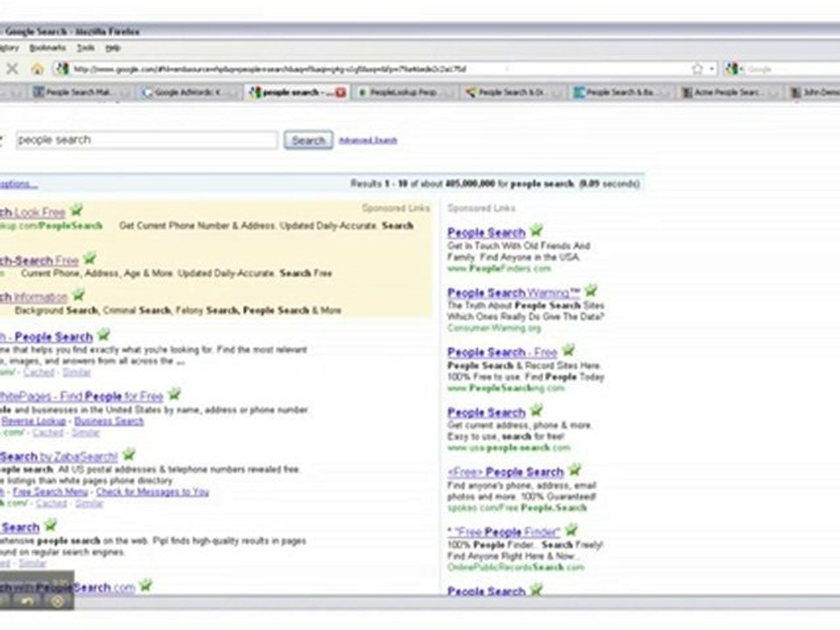
Task: Switch to the 'Google AdWords: K...' tab
Action: [x=188, y=92]
